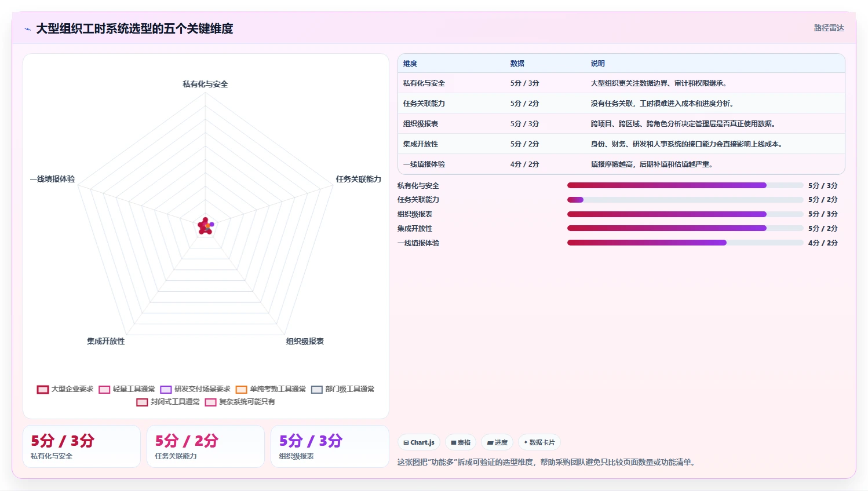The image size is (868, 491).
Task: Click the 表格 tag icon
Action: 454,442
